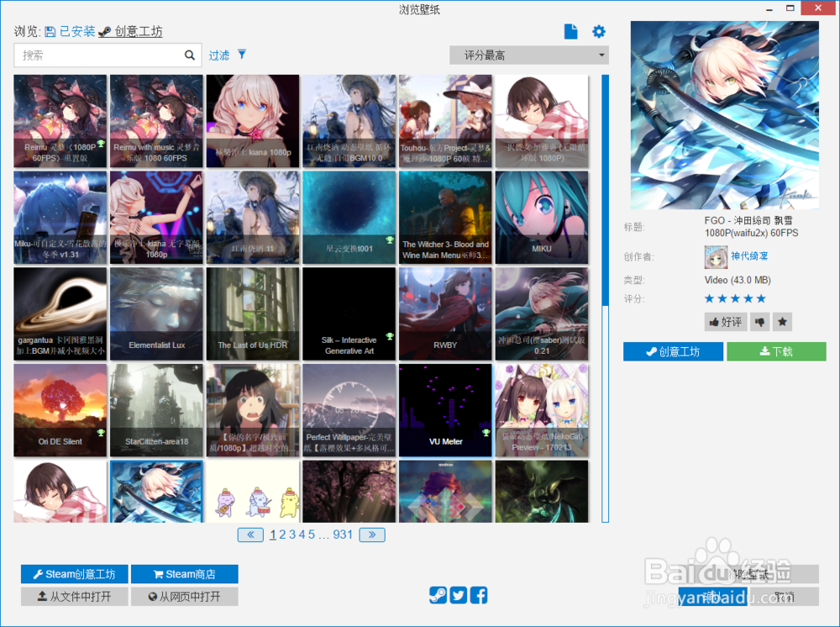Click the 好评 like button
This screenshot has height=627, width=840.
point(726,322)
